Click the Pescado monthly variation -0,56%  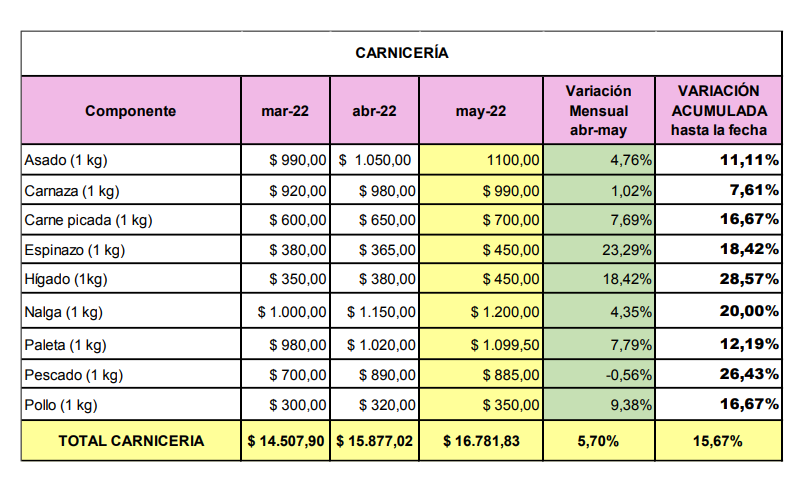(628, 376)
